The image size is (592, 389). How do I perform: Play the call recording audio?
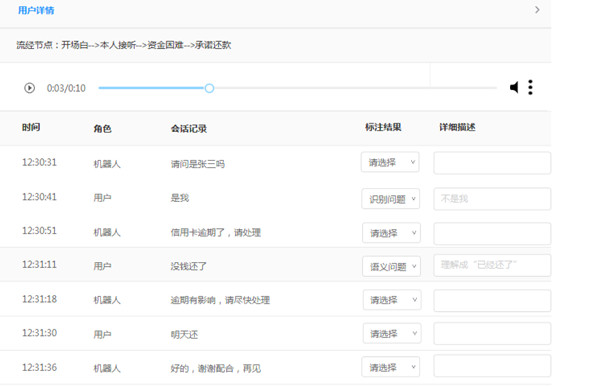[29, 88]
